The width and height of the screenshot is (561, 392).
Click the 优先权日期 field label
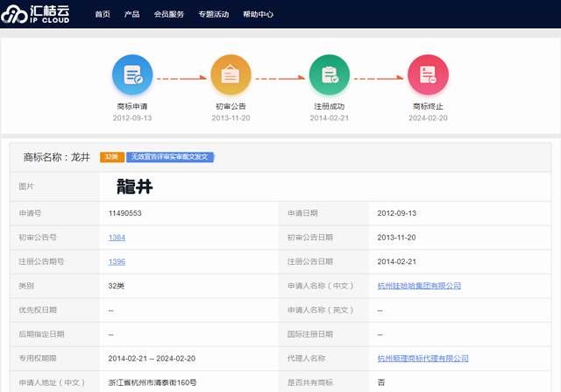click(38, 310)
